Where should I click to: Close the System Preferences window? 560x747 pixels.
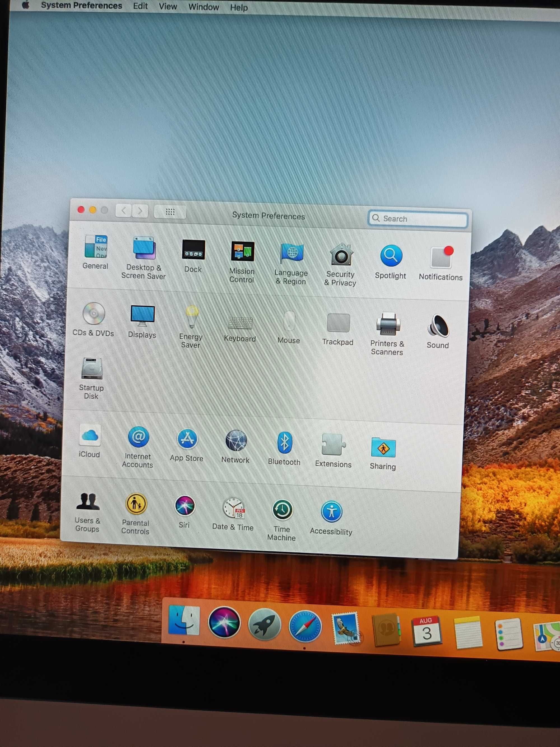[81, 210]
